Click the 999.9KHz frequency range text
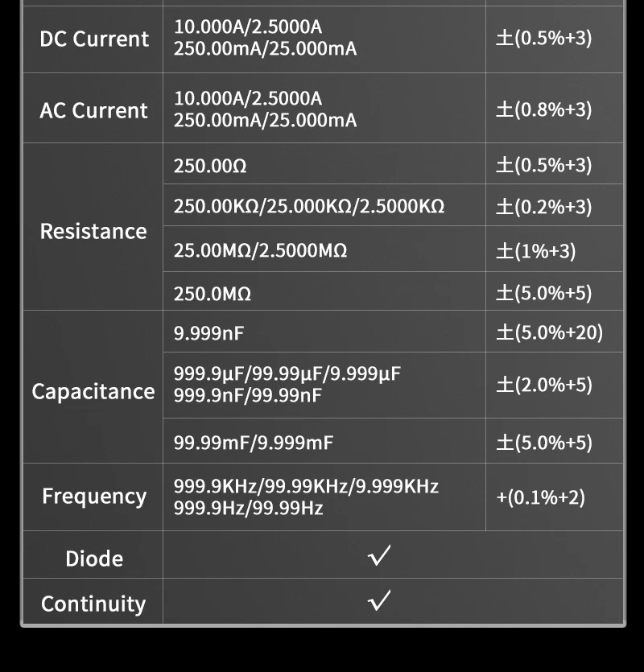Screen dimensions: 644x672 [216, 486]
